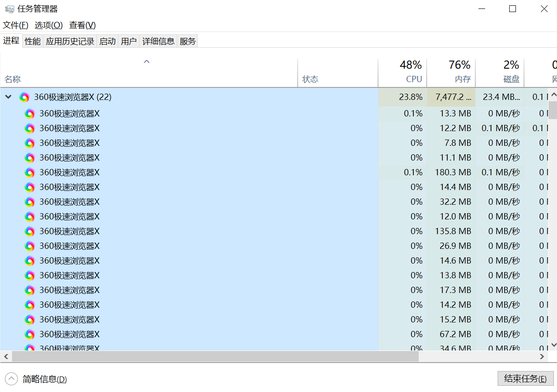Click browser icon in the 32.2 MB row
557x392 pixels.
[30, 202]
